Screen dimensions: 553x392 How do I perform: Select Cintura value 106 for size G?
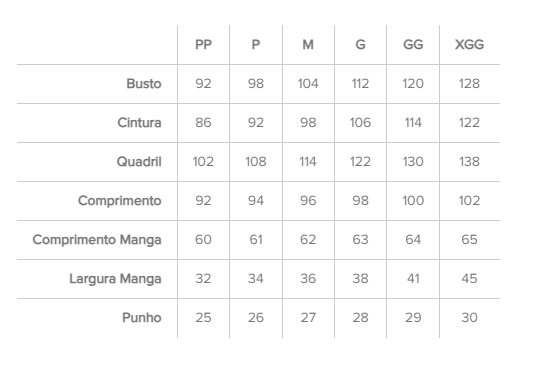360,123
